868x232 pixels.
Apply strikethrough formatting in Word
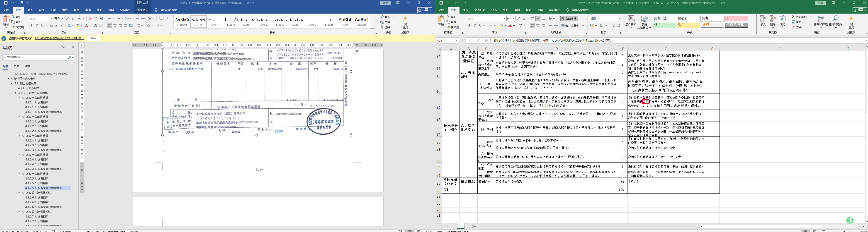51,26
